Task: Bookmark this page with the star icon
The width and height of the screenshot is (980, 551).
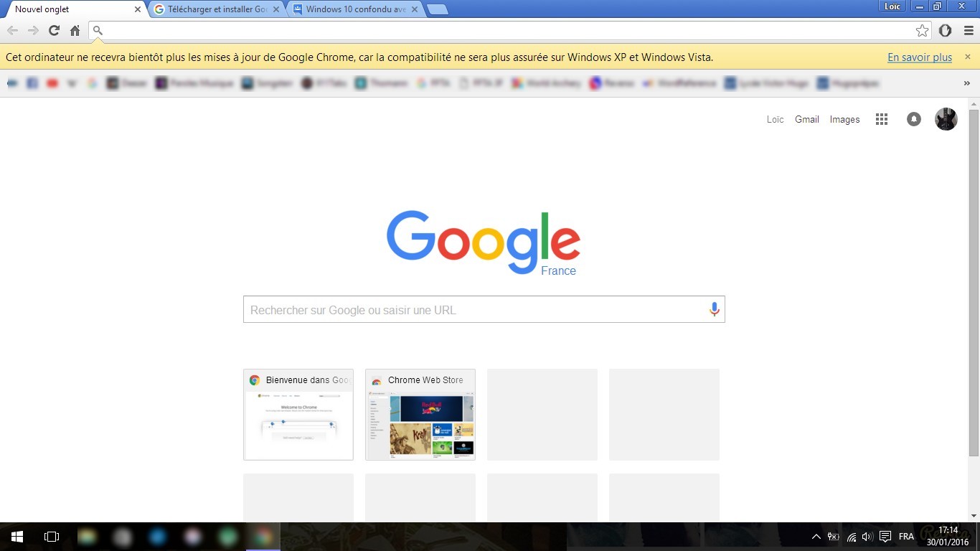Action: click(922, 30)
